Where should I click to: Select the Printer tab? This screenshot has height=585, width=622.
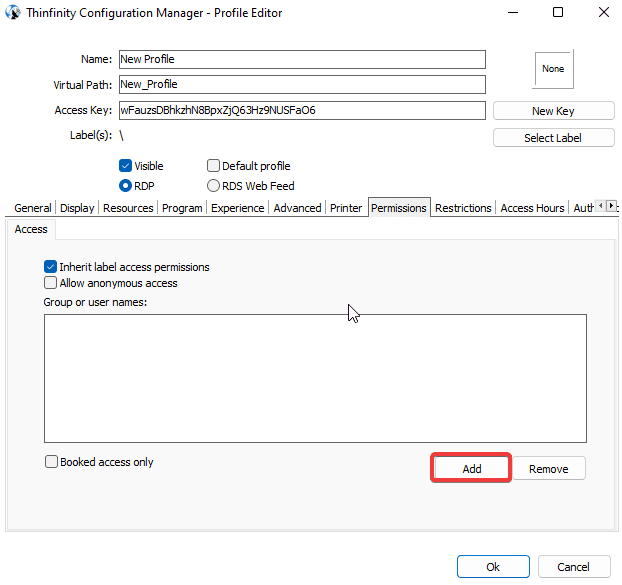(346, 208)
